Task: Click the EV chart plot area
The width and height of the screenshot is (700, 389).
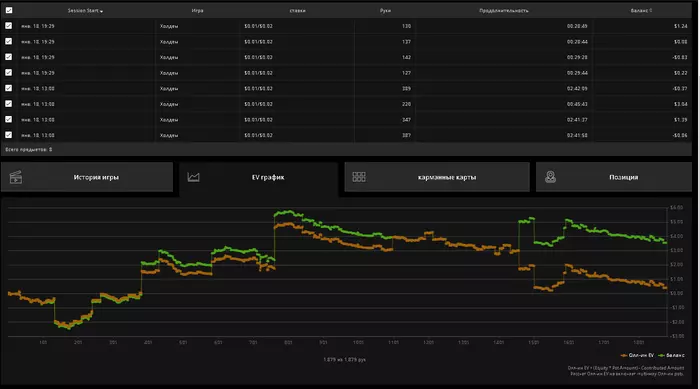Action: click(x=338, y=272)
